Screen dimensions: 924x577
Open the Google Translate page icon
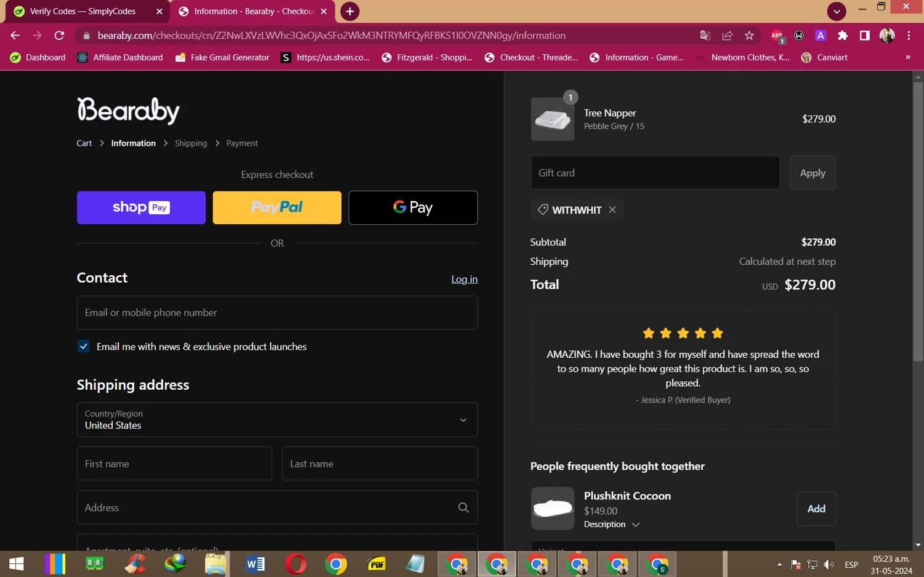(x=705, y=36)
